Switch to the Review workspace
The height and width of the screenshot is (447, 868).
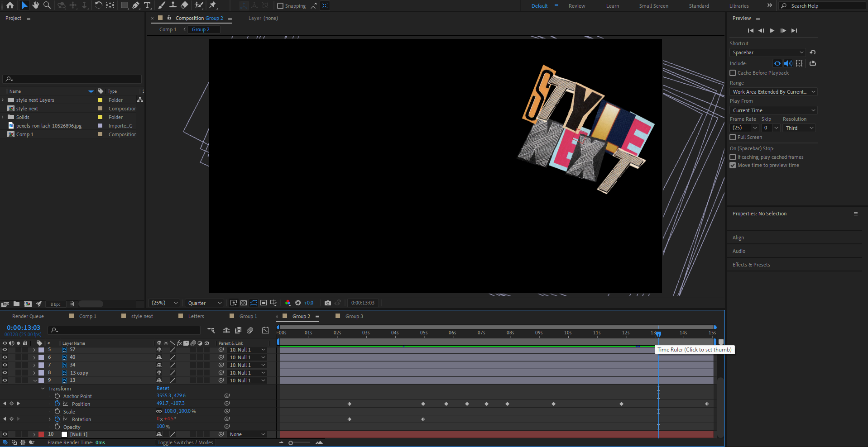577,6
